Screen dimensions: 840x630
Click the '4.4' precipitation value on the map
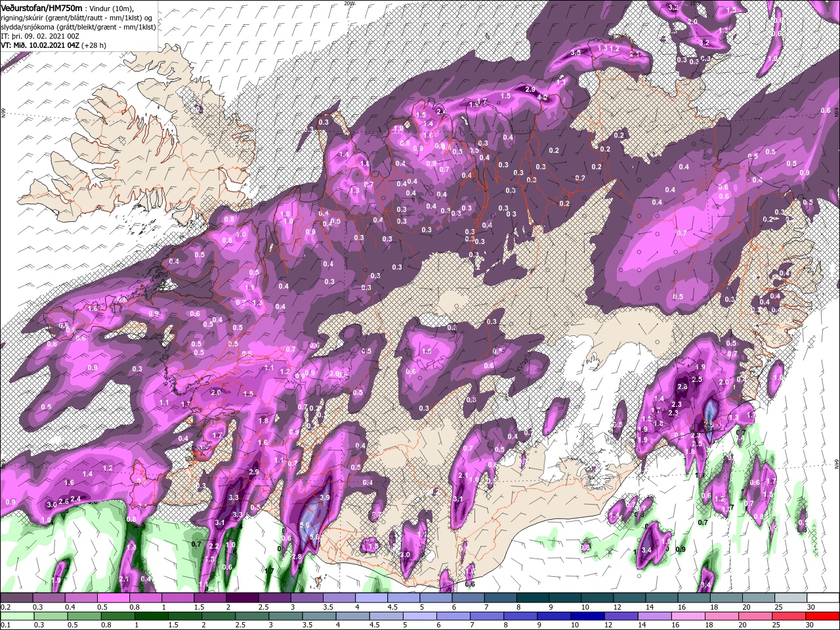click(542, 97)
